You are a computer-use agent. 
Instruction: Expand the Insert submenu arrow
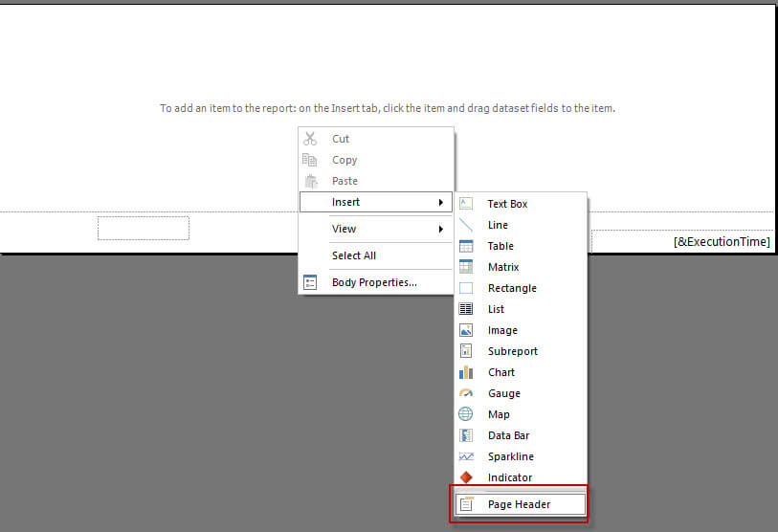click(440, 202)
